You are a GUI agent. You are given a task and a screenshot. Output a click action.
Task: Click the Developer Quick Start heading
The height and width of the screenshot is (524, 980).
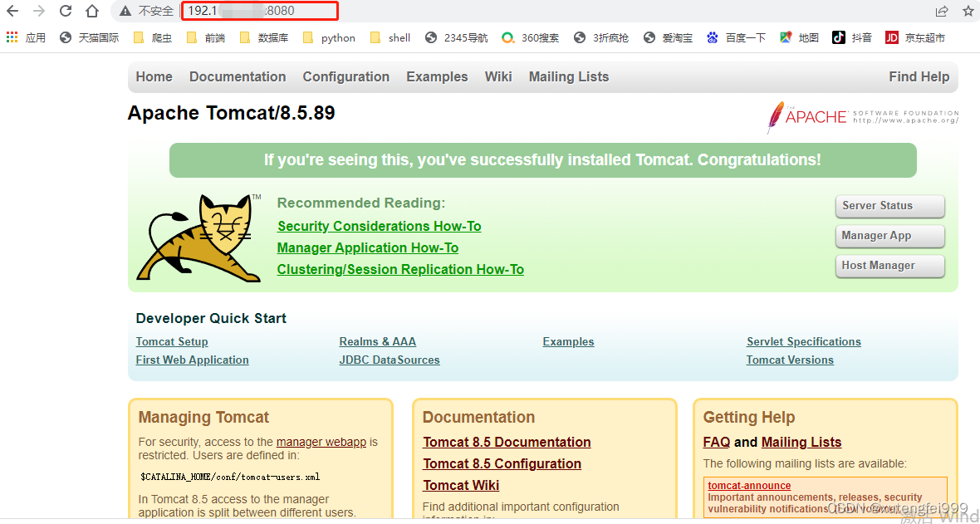[x=211, y=319]
